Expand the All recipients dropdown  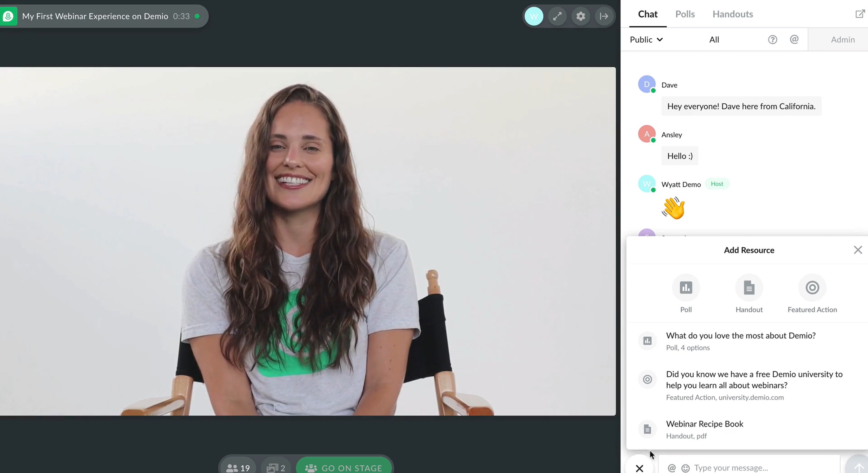tap(714, 39)
